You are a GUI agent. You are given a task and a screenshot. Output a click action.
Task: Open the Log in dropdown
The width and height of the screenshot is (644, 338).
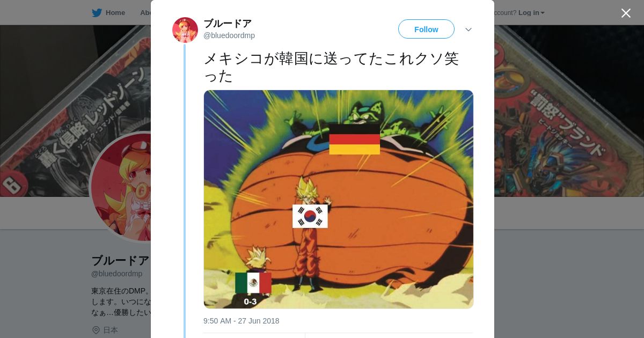click(x=531, y=12)
